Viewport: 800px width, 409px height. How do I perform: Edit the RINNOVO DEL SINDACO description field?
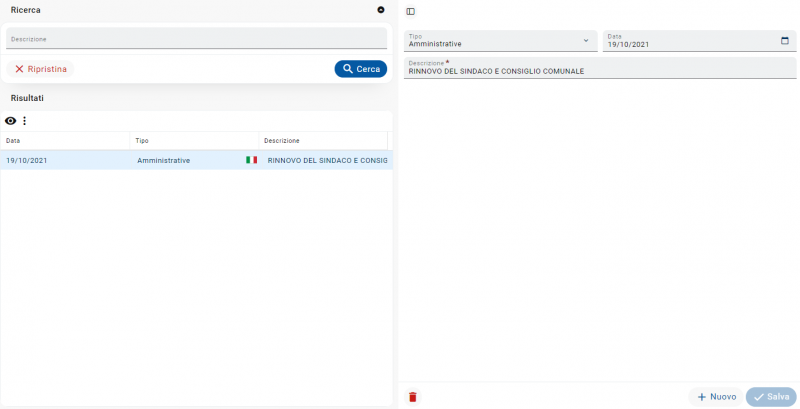pos(600,68)
